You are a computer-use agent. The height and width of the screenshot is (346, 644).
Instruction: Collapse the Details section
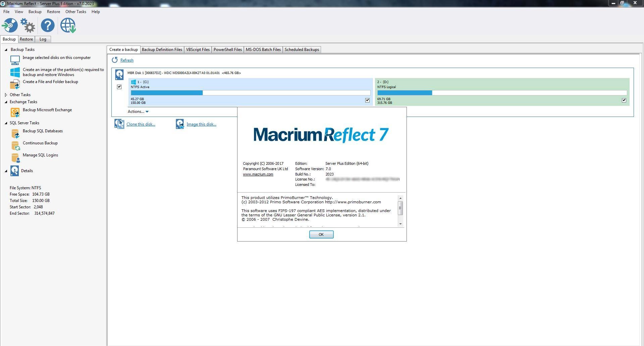point(6,171)
